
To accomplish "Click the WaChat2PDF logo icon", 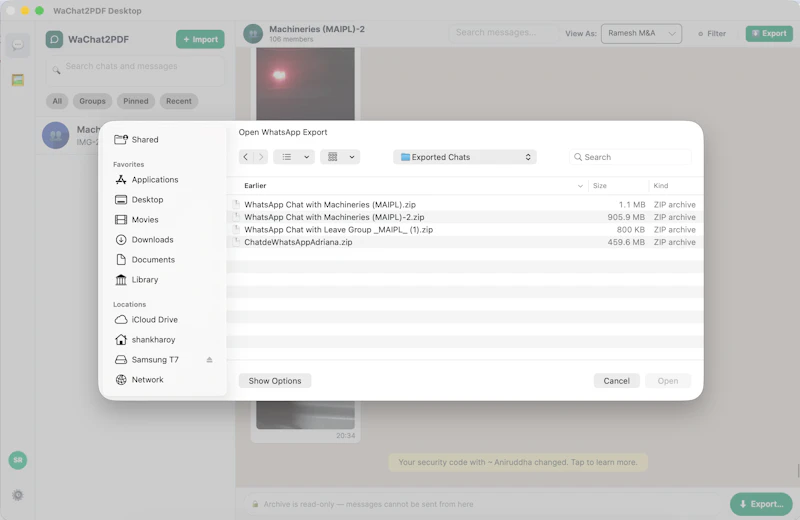I will (54, 39).
